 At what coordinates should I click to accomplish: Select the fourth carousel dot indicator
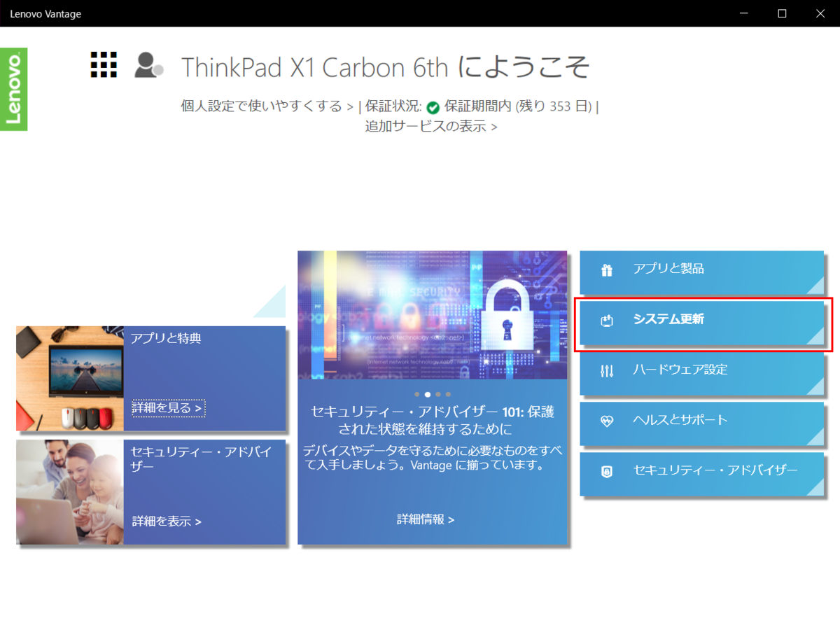(448, 395)
